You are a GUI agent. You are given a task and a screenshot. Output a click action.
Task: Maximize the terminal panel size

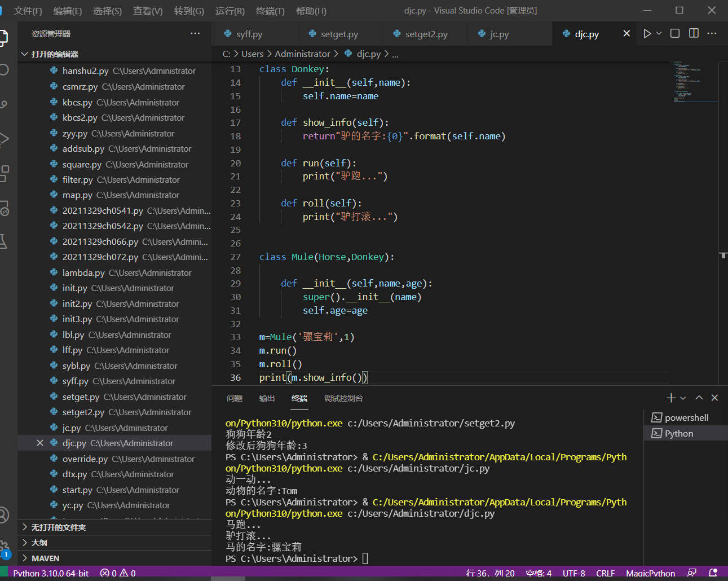699,398
